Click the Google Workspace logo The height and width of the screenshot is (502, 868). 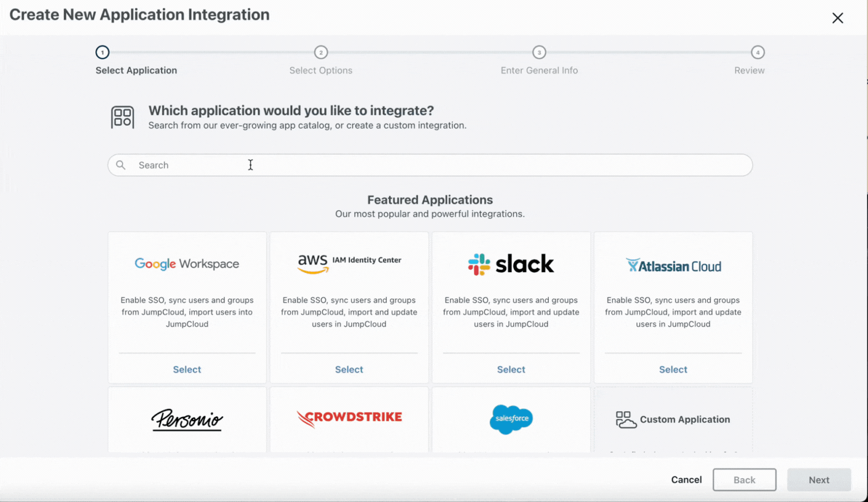[187, 264]
